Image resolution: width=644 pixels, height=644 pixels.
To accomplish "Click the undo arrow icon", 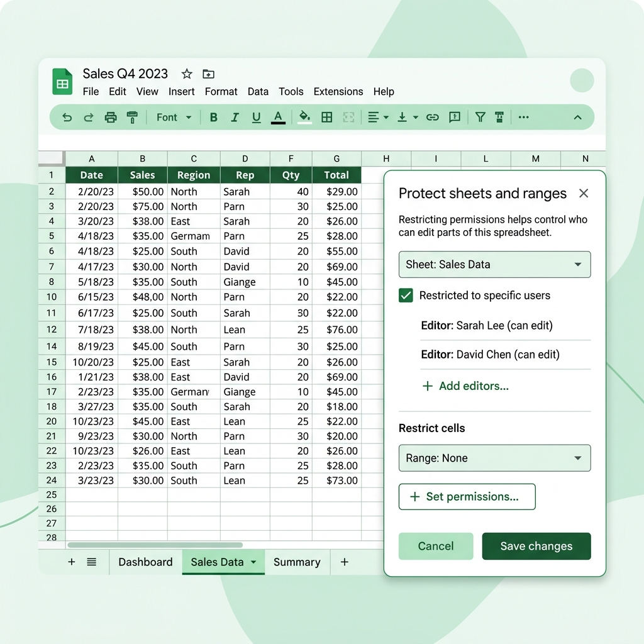I will [x=67, y=118].
